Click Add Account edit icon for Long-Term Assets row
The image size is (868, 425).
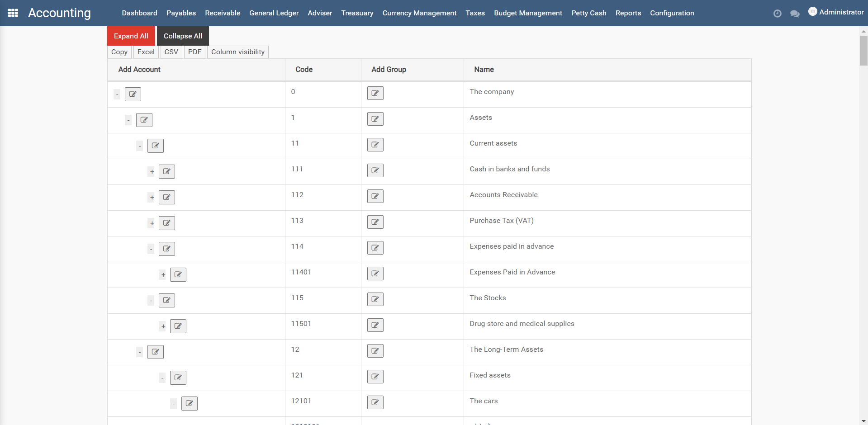click(156, 352)
